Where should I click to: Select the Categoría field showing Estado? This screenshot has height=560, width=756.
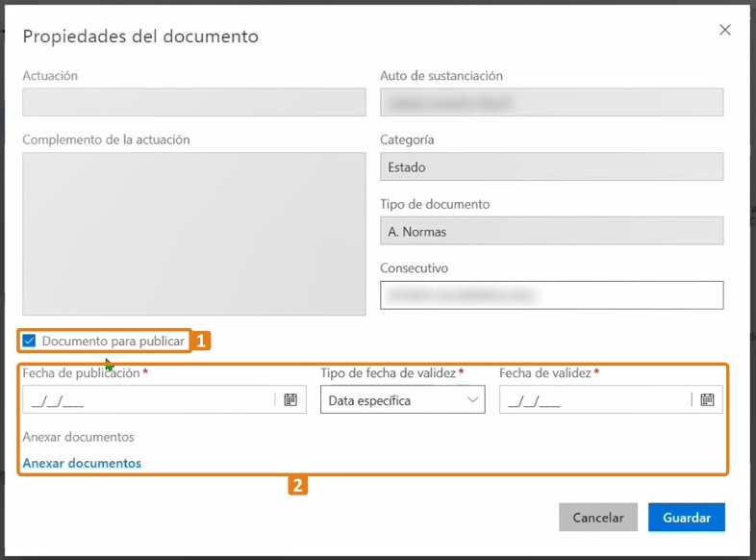click(551, 166)
